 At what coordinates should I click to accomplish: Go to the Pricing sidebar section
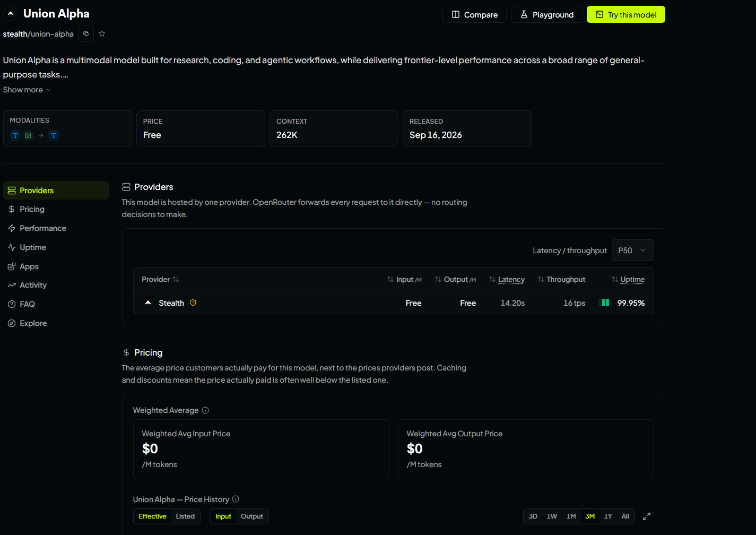pos(56,209)
